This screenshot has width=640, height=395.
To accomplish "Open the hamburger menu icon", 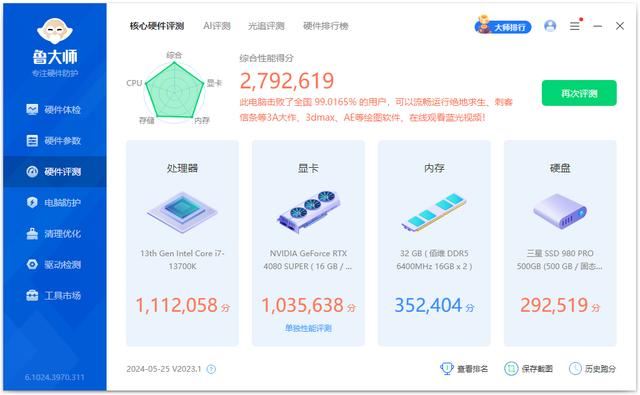I will tap(575, 26).
